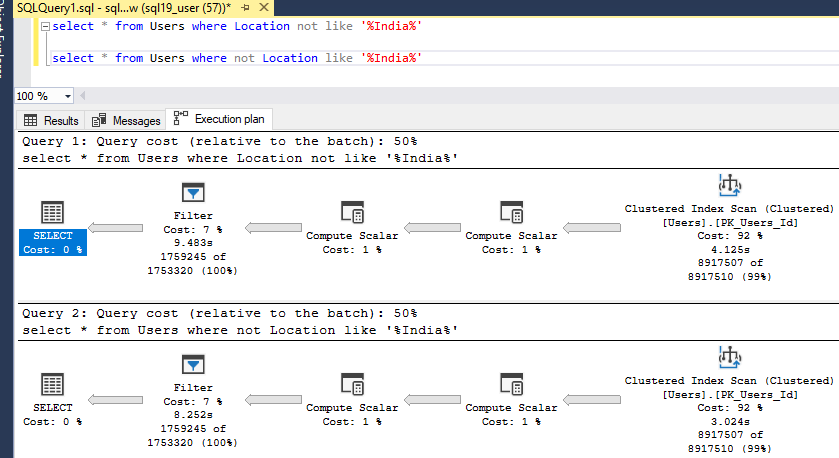Viewport: 839px width, 458px height.
Task: Click the Filter operator icon in Query 2
Action: [193, 365]
